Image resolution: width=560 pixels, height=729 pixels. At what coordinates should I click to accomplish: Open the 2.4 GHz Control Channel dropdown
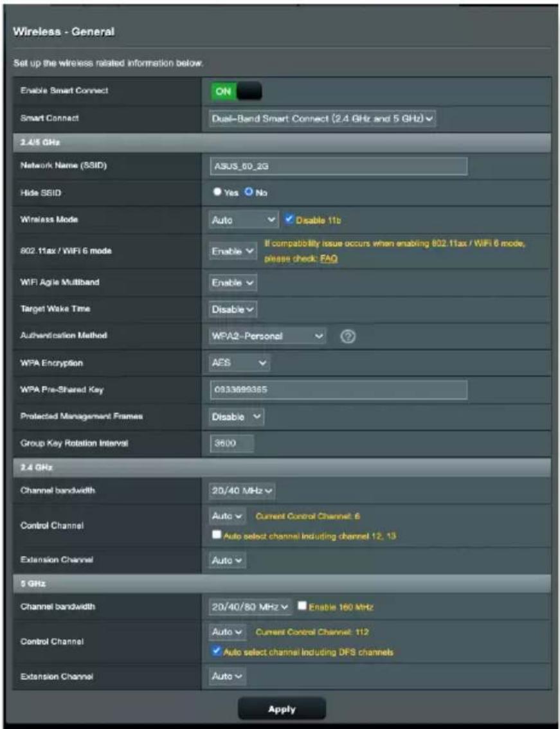point(227,516)
